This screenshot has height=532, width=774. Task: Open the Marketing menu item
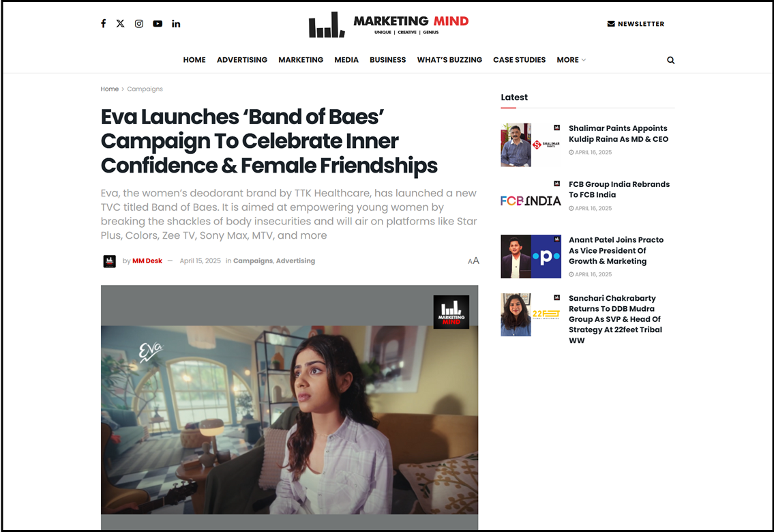[301, 60]
